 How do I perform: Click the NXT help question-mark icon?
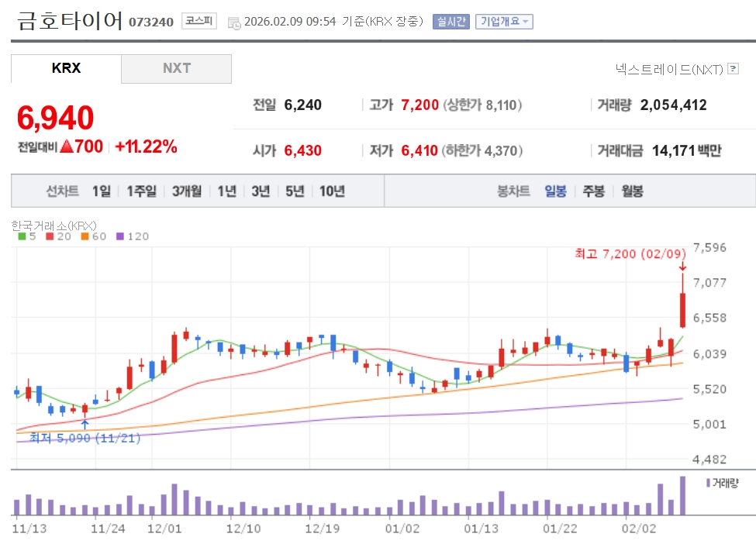click(732, 69)
